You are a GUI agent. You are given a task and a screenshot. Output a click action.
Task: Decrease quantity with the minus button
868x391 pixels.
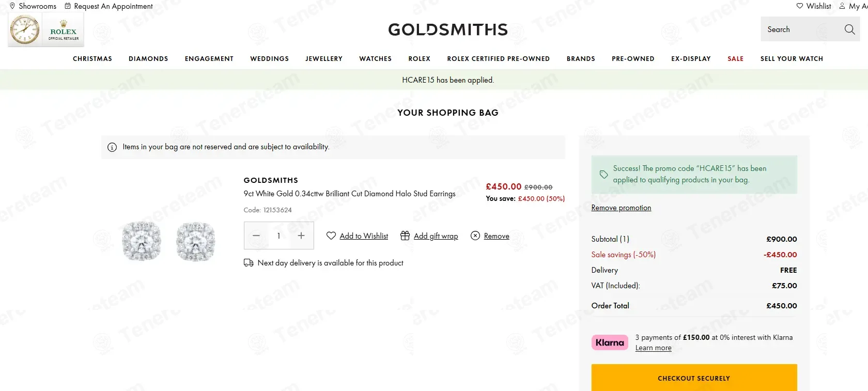point(256,236)
